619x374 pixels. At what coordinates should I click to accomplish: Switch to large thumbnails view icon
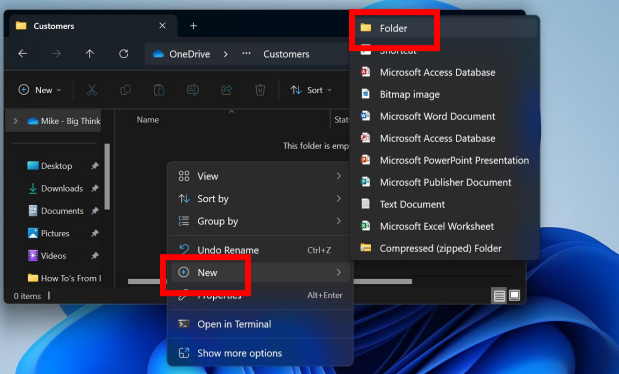(x=514, y=295)
